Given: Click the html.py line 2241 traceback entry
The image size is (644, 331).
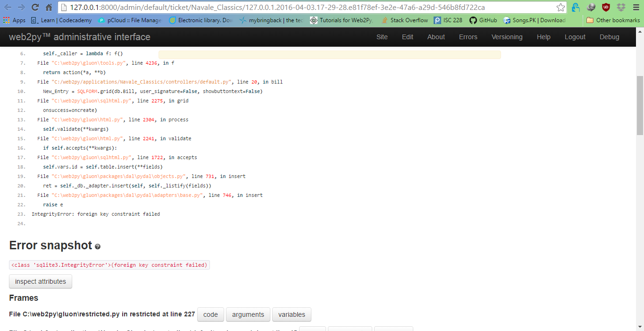Looking at the screenshot, I should [x=114, y=138].
